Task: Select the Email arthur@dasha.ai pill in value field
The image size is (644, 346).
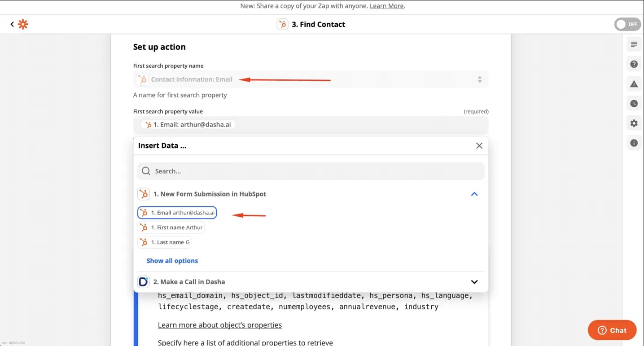Action: click(188, 125)
